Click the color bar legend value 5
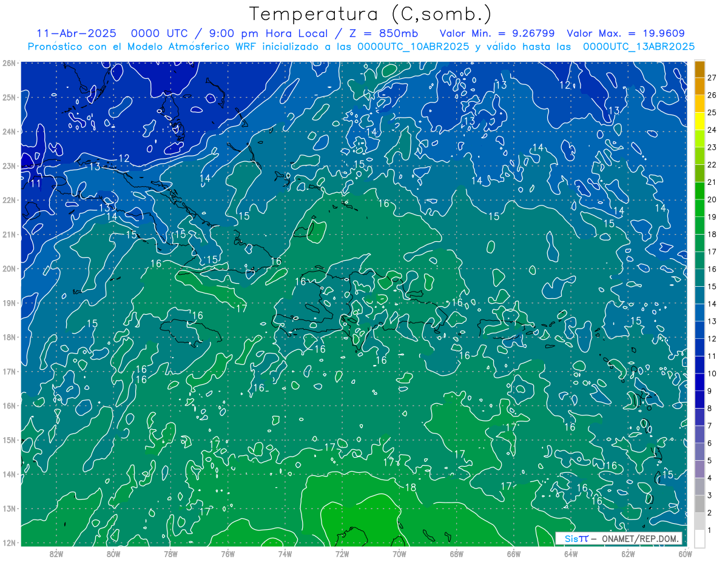This screenshot has width=728, height=562. [710, 461]
